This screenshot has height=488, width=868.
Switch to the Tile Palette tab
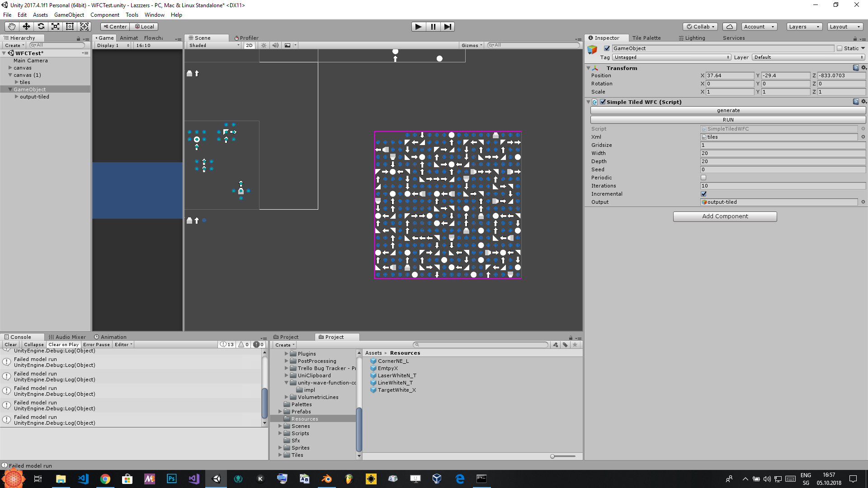pos(646,38)
